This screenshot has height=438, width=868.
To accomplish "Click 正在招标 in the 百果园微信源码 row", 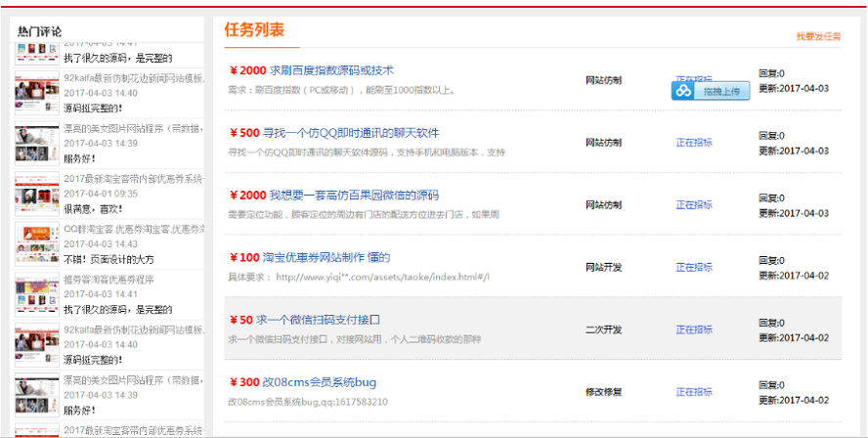I will [x=694, y=205].
